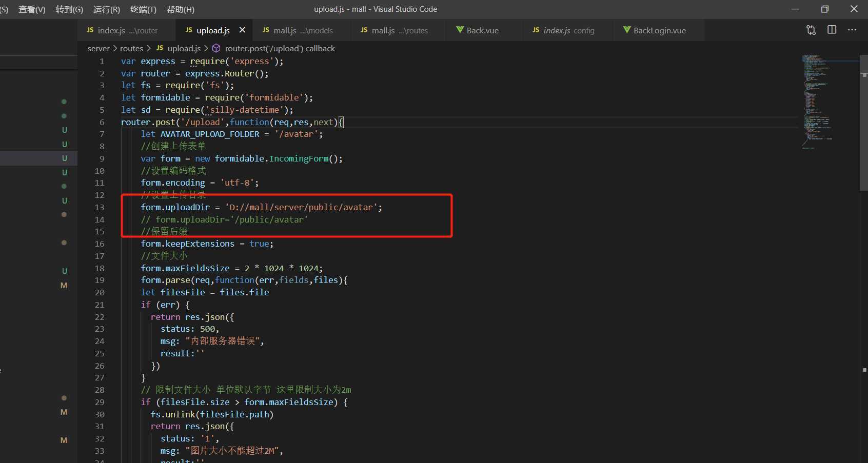Click JS icon on mall.js routes tab
Screen dimensions: 868x463
click(364, 30)
